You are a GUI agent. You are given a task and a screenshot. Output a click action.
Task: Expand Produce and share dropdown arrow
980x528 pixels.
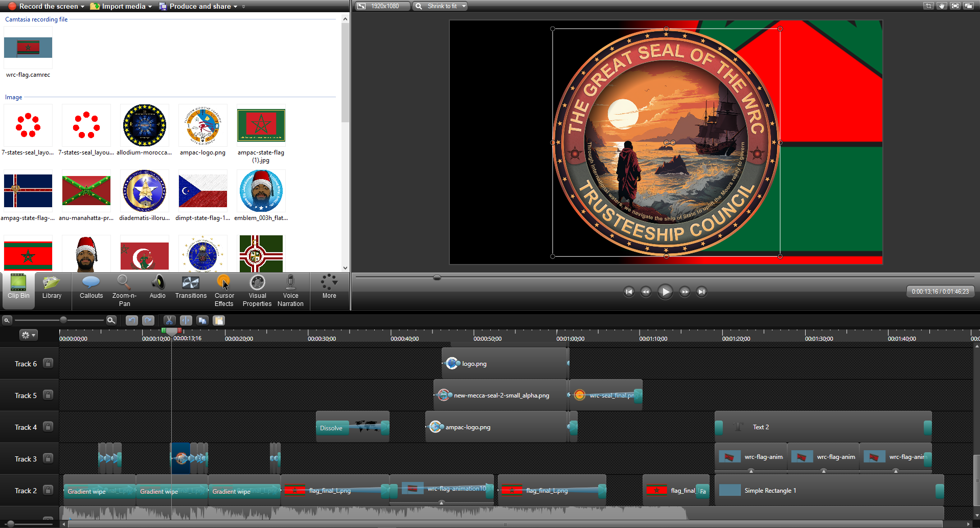click(x=235, y=7)
